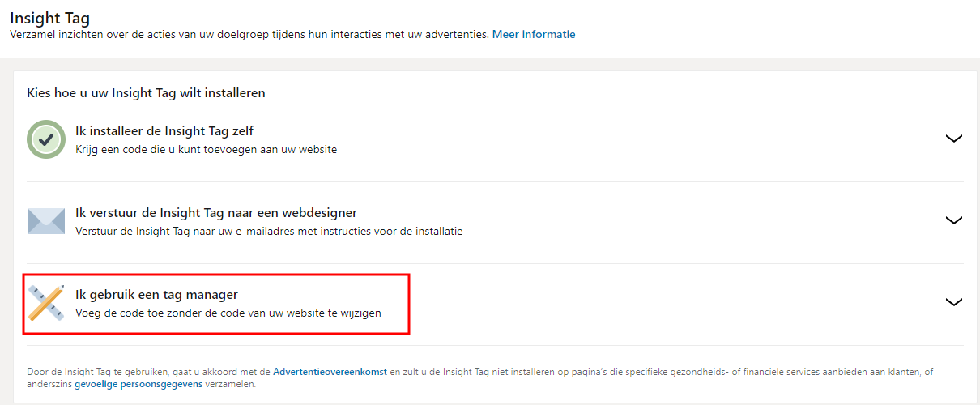
Task: Click 'Krijg een code die u kunt toevoegen' description
Action: tap(206, 150)
